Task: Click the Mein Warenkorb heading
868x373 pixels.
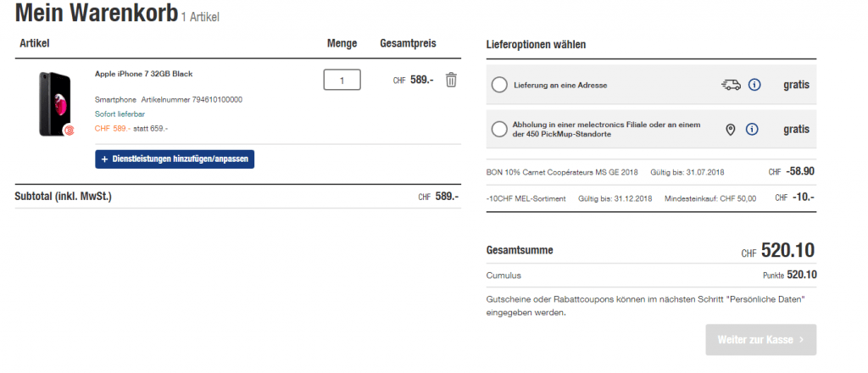Action: (x=96, y=13)
